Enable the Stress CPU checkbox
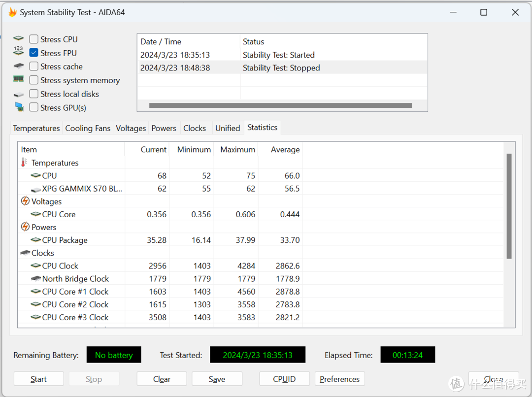 tap(33, 39)
